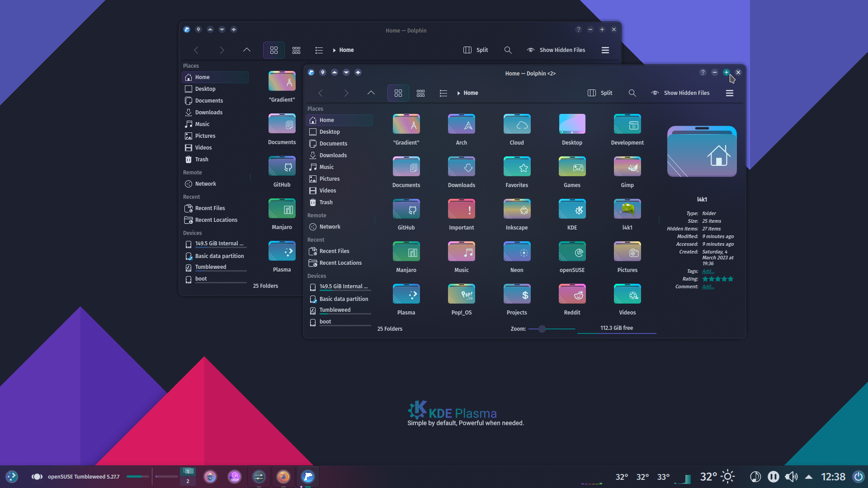Click Home breadcrumb in back Dolphin window

click(346, 50)
